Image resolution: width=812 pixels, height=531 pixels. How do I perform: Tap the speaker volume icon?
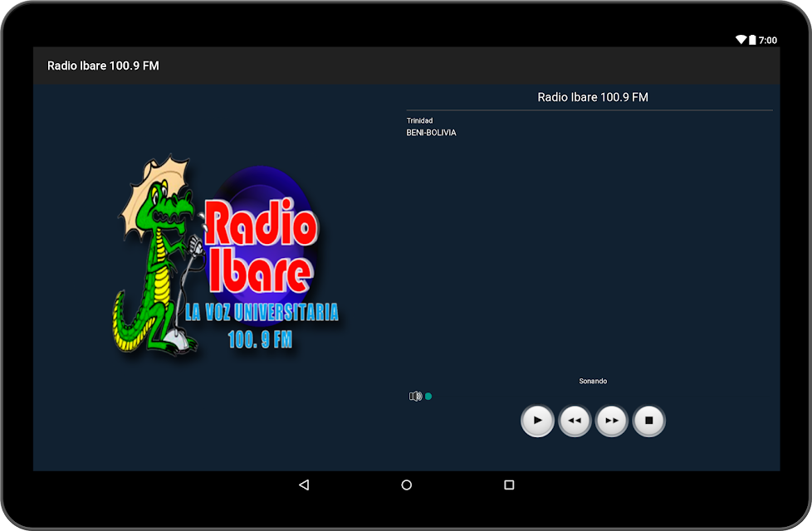point(415,397)
